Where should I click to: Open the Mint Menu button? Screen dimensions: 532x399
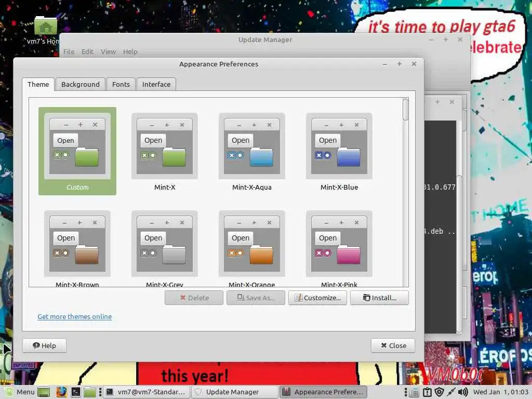tap(19, 392)
